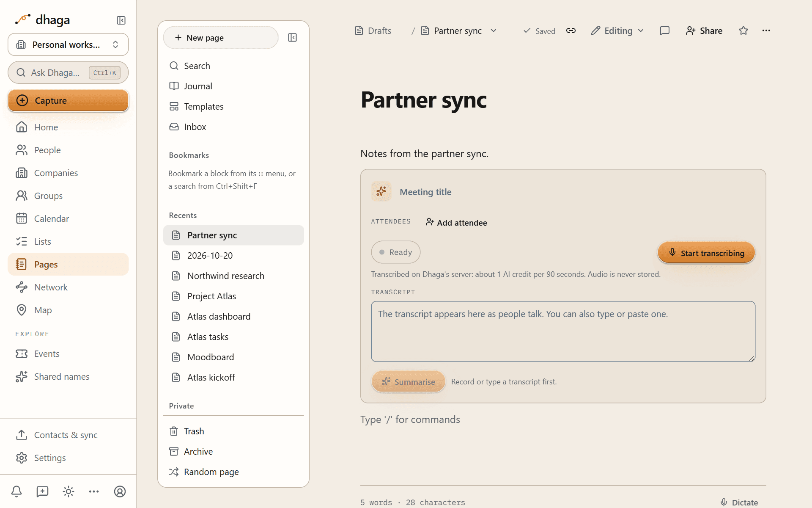Focus the Ask Dhaga search field
812x508 pixels.
click(x=68, y=72)
